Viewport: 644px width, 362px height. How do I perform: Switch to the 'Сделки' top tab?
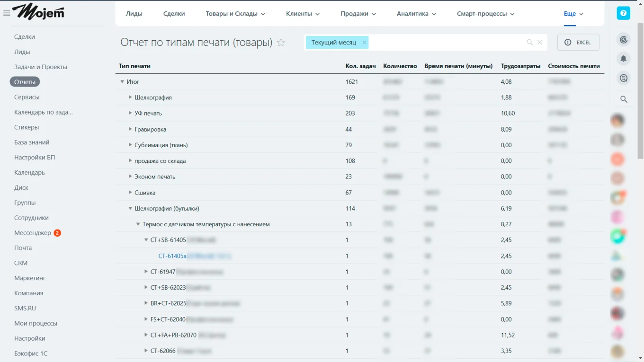[x=174, y=14]
